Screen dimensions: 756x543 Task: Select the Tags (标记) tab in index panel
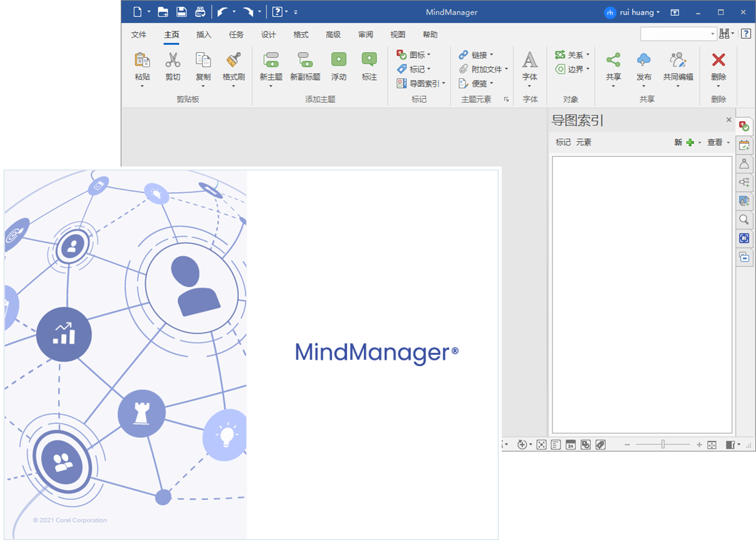click(563, 142)
